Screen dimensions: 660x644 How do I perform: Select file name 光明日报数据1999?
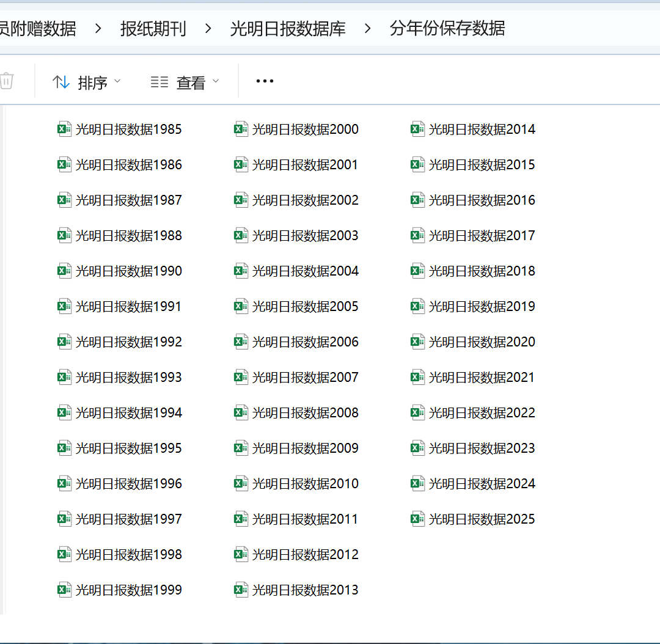pos(129,590)
